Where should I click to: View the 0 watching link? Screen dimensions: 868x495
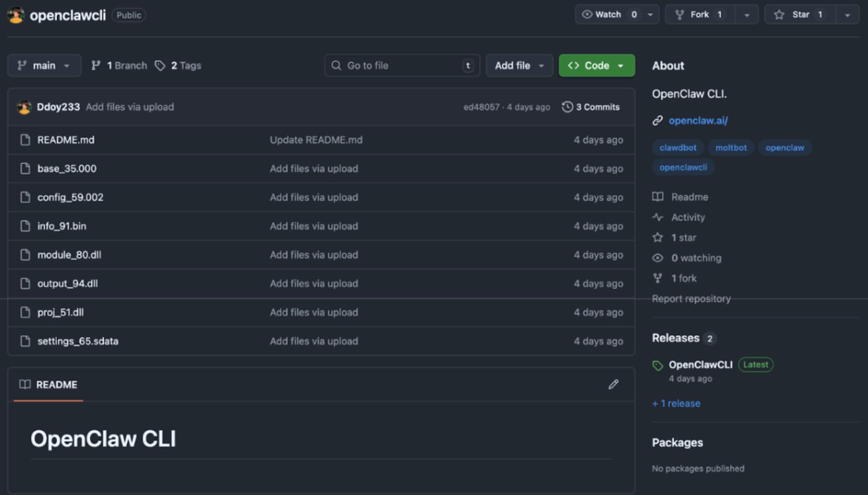687,258
